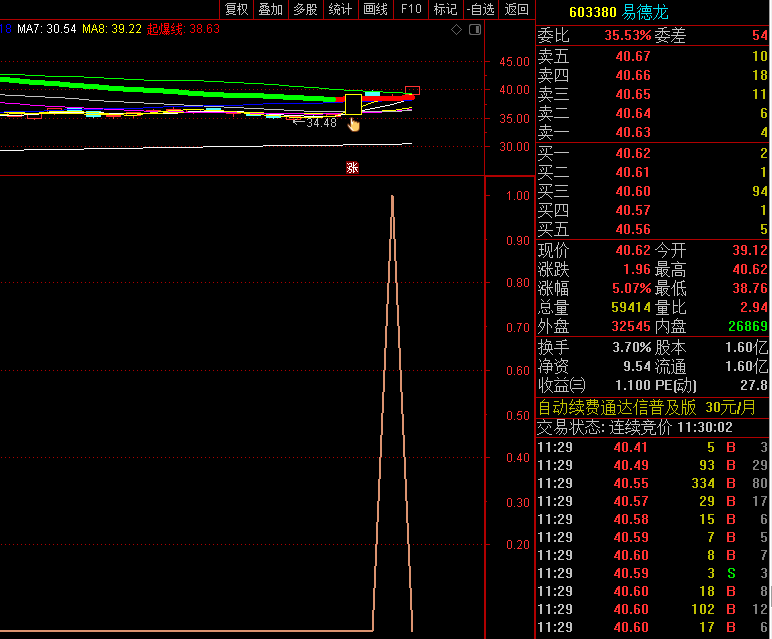Activate the 画线 drawing tool

pyautogui.click(x=375, y=9)
